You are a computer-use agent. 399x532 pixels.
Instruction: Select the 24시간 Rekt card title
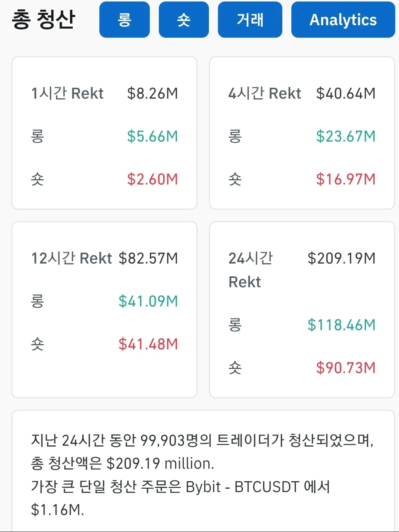[x=250, y=270]
